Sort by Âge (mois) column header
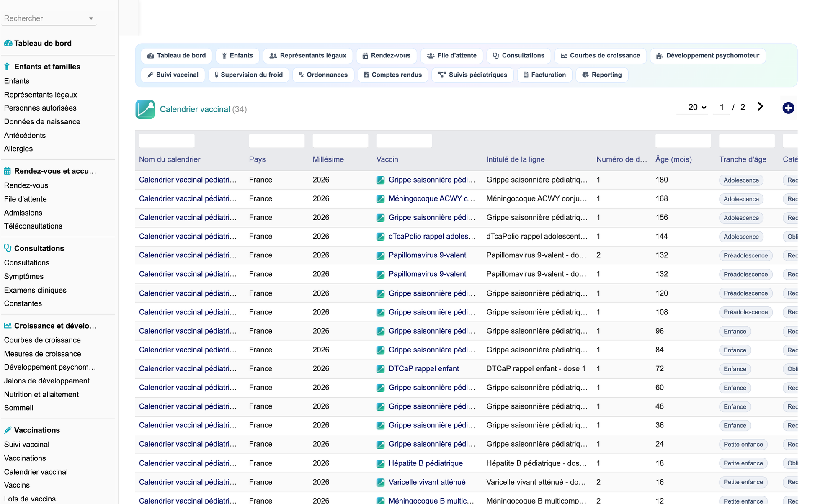Viewport: 815px width, 504px height. (673, 159)
